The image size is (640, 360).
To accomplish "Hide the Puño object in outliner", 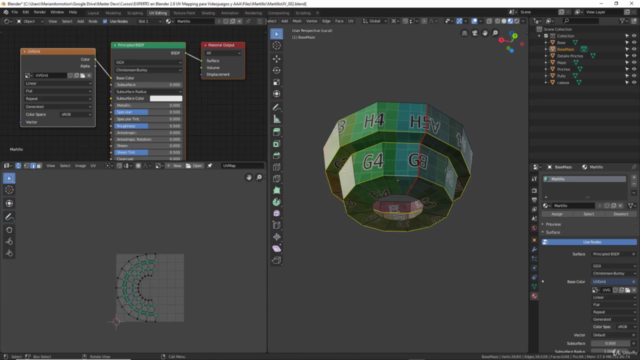I will coord(634,76).
